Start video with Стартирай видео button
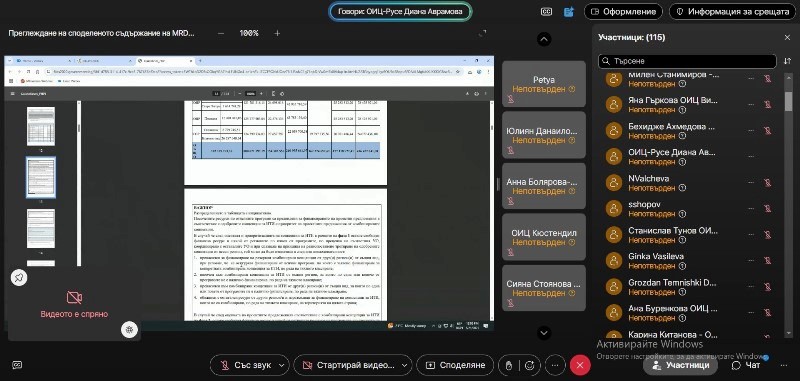Image resolution: width=800 pixels, height=381 pixels. tap(347, 365)
